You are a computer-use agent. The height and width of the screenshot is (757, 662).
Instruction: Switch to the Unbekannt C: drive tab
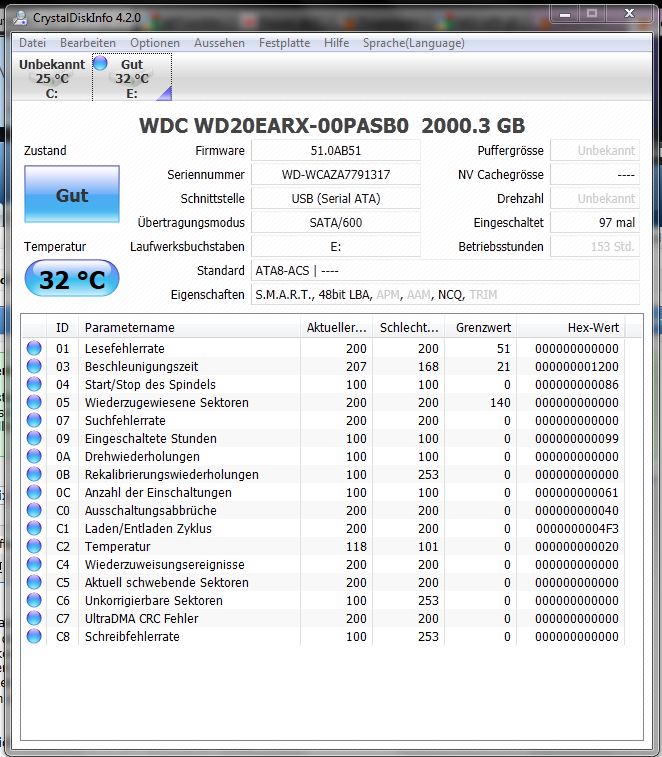click(x=52, y=78)
